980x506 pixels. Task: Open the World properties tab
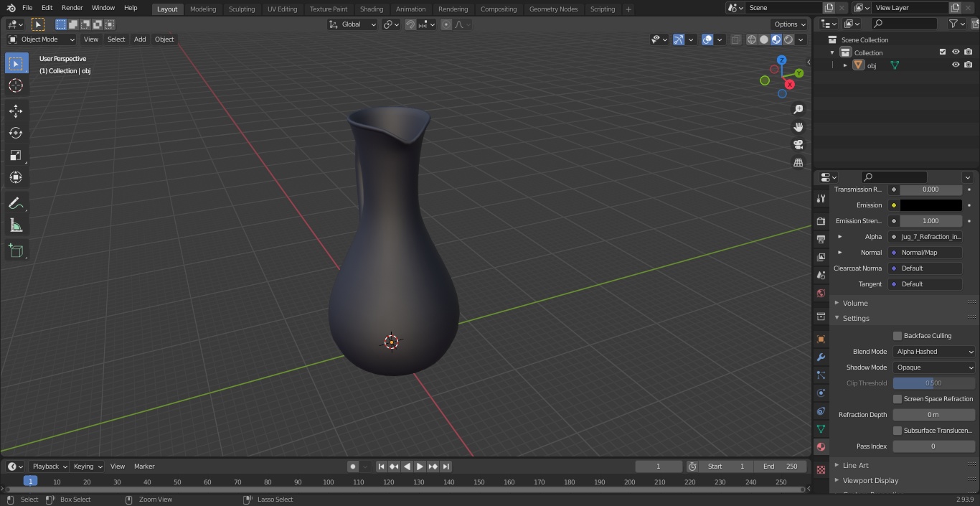click(x=821, y=293)
